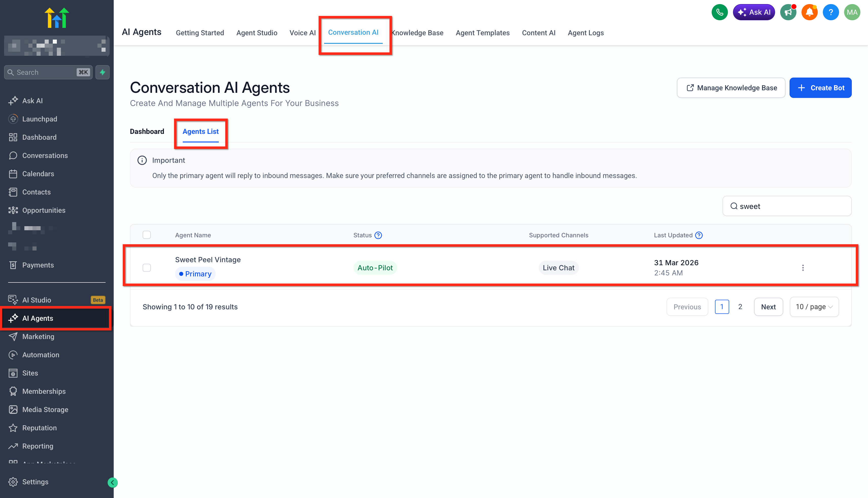The width and height of the screenshot is (868, 498).
Task: Click the blue help question mark icon
Action: point(830,12)
